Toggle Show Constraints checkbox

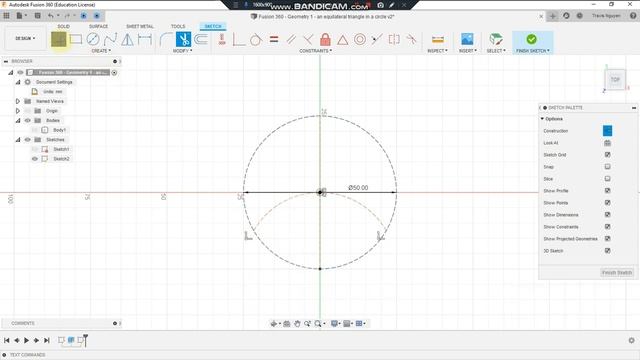pyautogui.click(x=607, y=227)
